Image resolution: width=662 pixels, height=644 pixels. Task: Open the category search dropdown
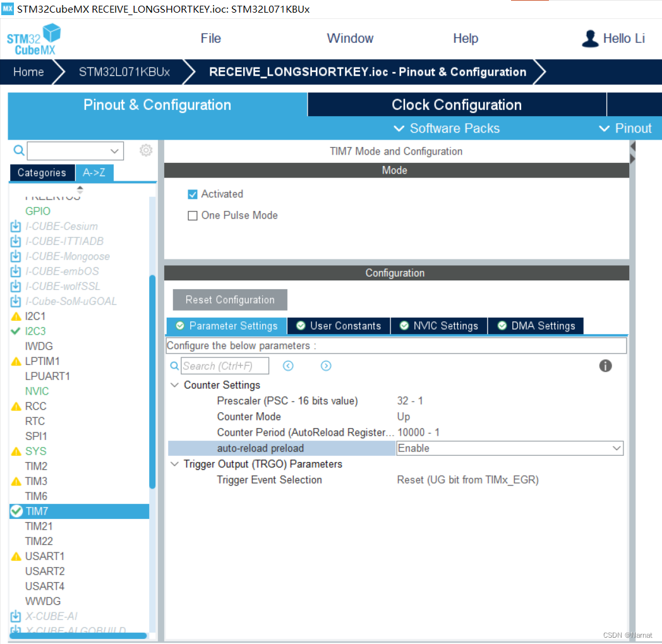click(114, 151)
